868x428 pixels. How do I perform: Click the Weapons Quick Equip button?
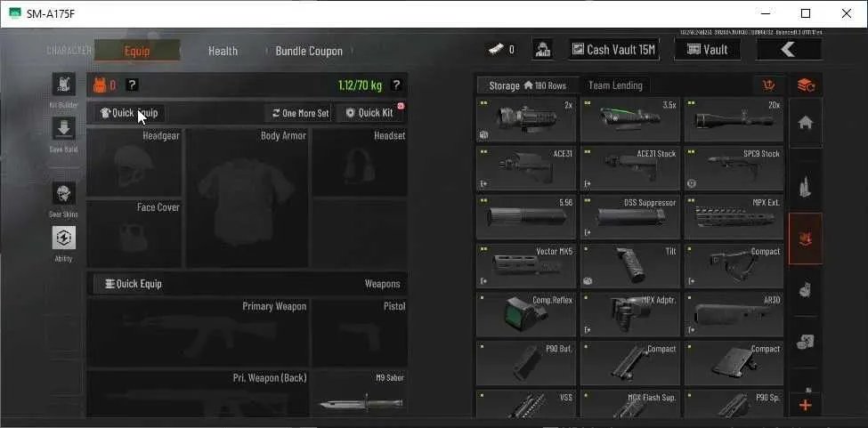(134, 284)
